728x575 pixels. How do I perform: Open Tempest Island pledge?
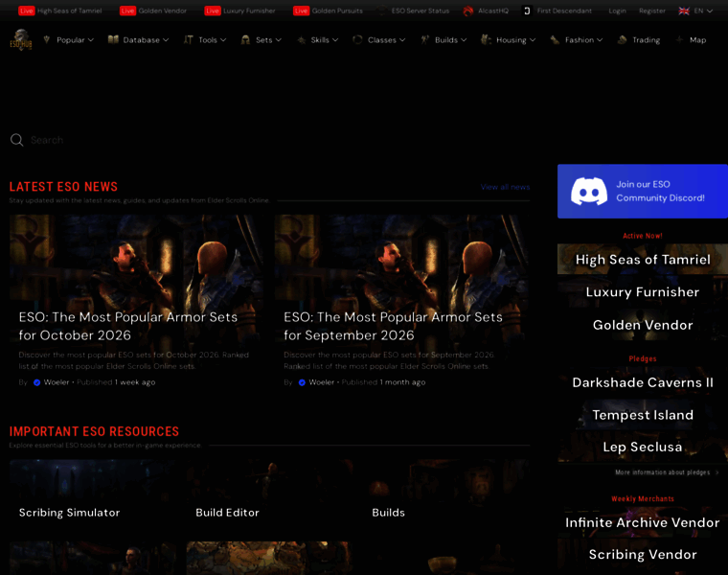643,415
